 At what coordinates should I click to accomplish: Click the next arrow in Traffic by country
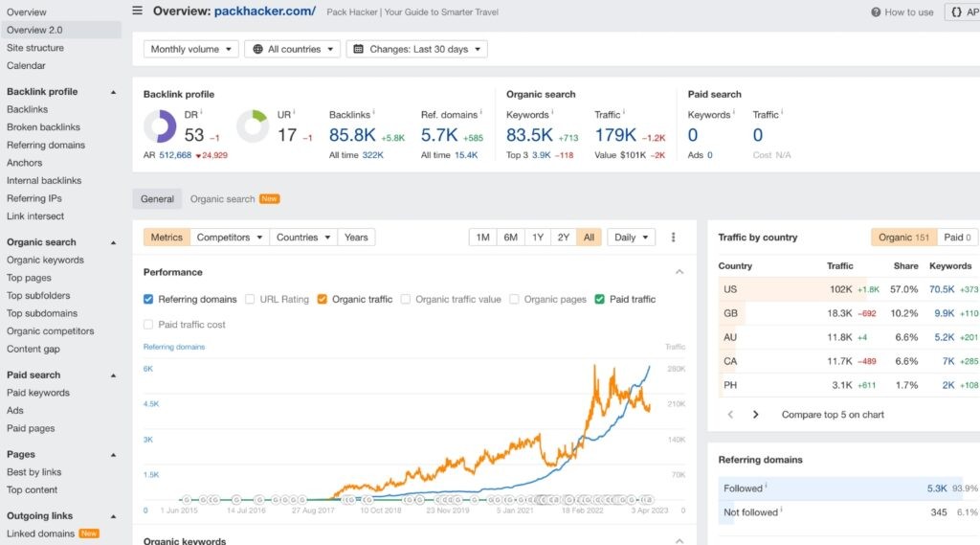[x=755, y=415]
